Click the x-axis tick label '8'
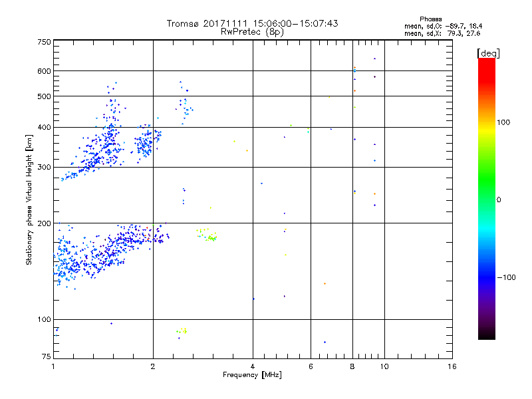 pyautogui.click(x=352, y=366)
